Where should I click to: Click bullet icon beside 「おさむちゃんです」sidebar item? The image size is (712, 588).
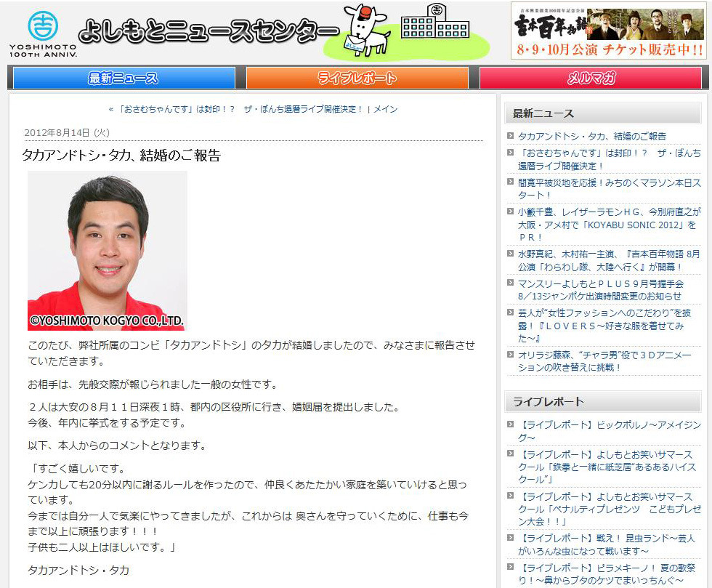click(510, 153)
